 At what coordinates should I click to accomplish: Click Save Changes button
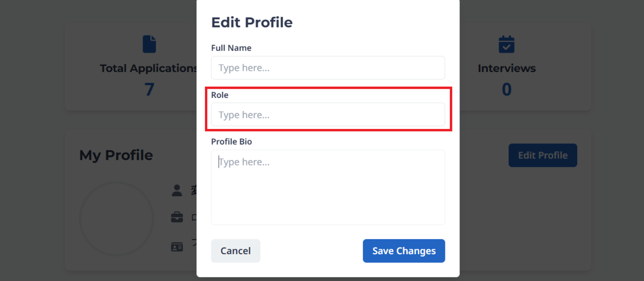click(x=404, y=251)
